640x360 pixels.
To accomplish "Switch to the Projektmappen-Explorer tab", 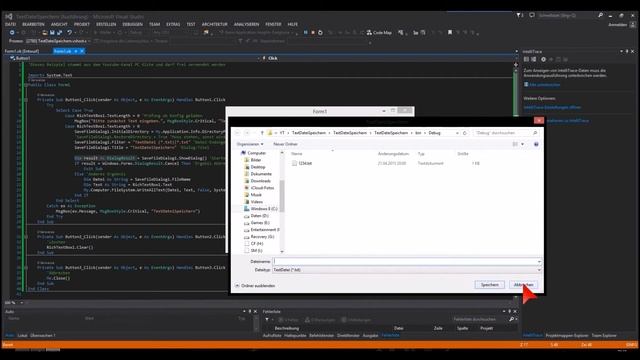I will click(567, 336).
